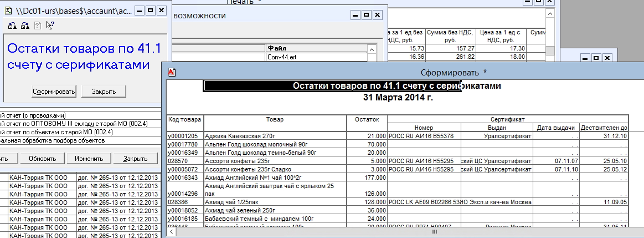Click the left-arrow toolbar icon in the report form

pos(12,25)
